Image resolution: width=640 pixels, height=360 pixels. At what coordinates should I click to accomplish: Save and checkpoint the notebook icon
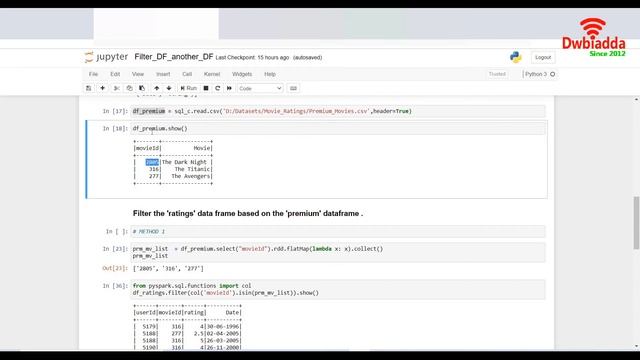point(89,88)
